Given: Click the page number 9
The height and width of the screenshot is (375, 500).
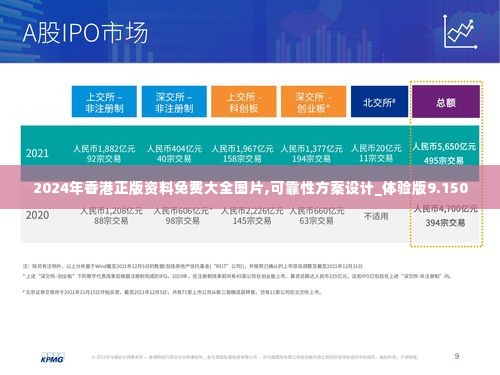Looking at the screenshot, I should 457,356.
